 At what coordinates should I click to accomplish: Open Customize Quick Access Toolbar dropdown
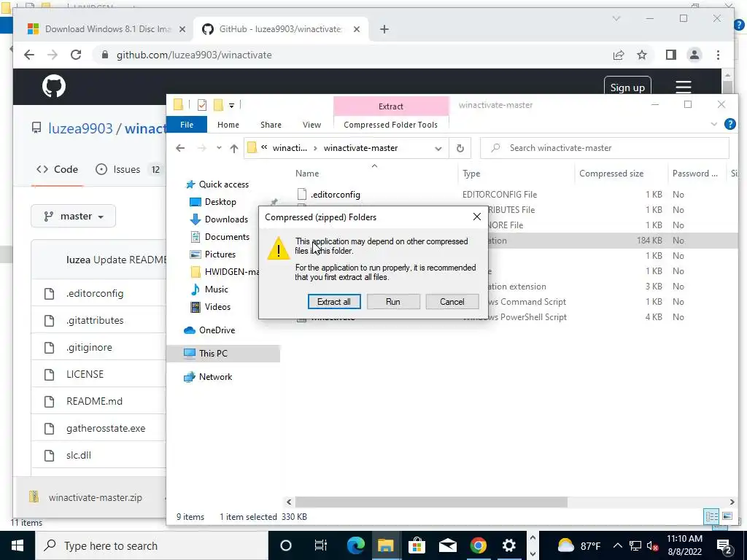[x=231, y=105]
